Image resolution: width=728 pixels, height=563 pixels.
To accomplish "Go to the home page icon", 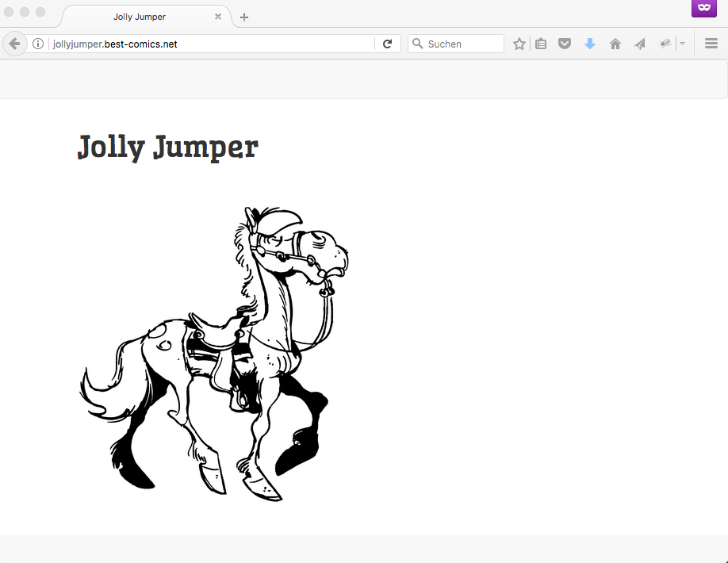I will 615,44.
